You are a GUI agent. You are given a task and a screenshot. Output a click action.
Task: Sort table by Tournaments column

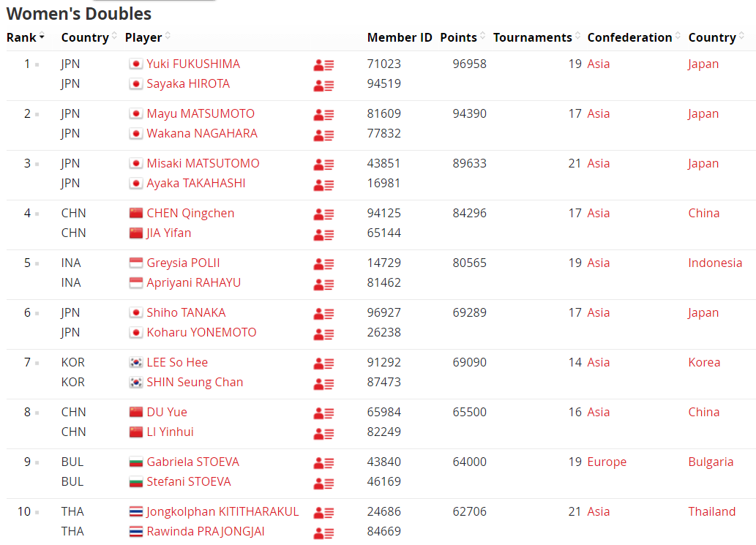(536, 37)
